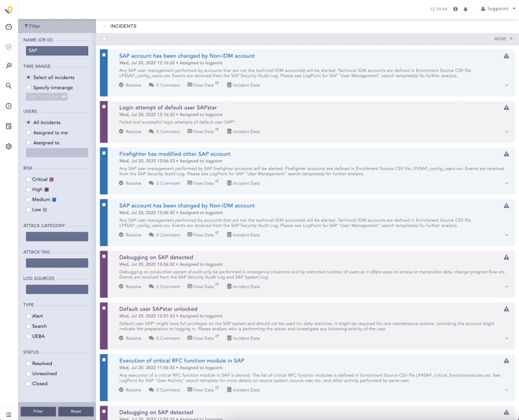The image size is (519, 420).
Task: Expand details of first SAP account changed incident
Action: point(507,86)
